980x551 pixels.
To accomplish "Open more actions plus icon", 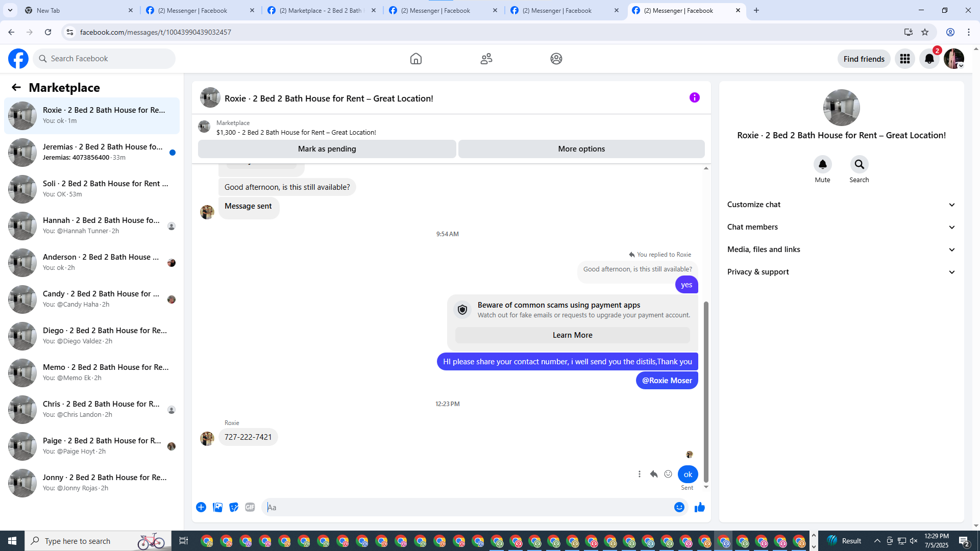I will click(201, 507).
